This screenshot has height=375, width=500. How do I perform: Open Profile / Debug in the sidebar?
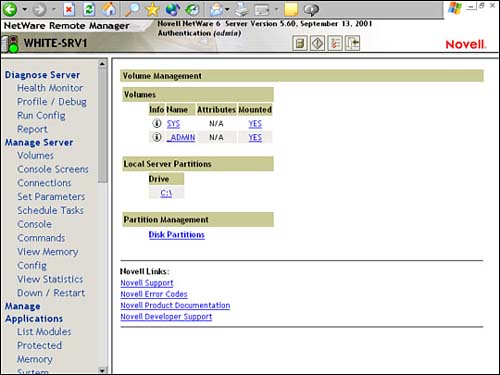coord(52,102)
